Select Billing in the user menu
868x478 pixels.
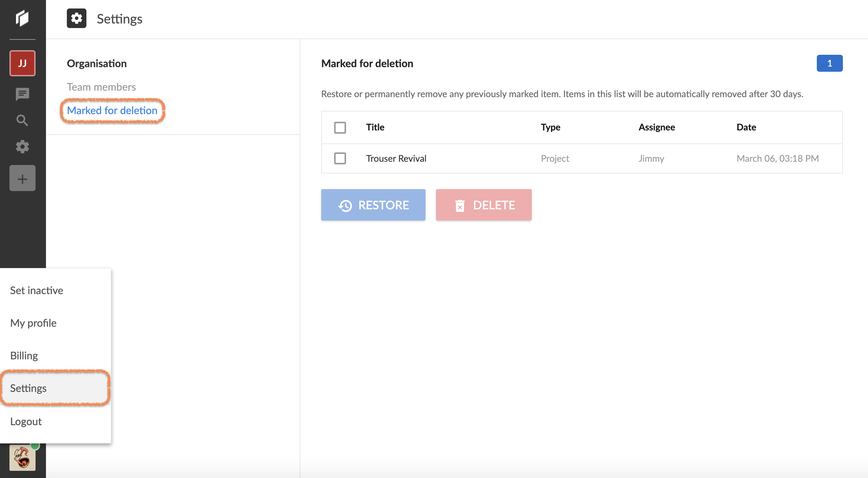tap(24, 356)
